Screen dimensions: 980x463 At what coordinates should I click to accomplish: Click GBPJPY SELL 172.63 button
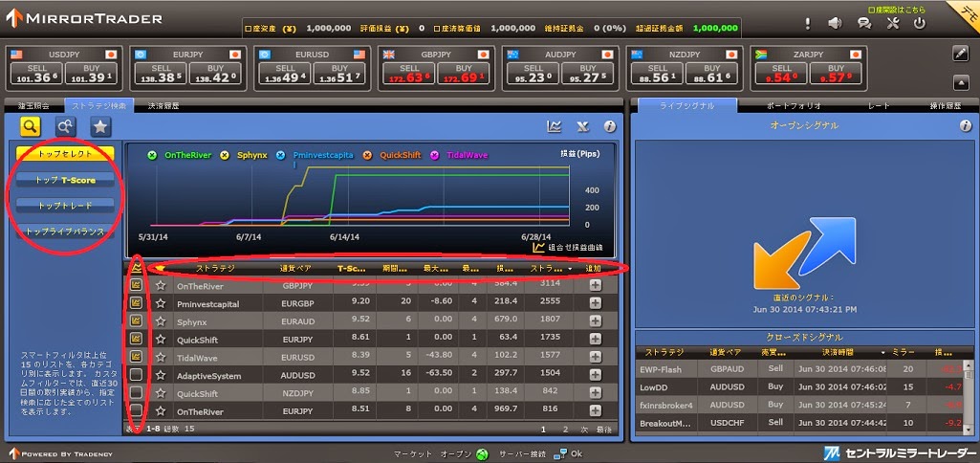point(409,74)
